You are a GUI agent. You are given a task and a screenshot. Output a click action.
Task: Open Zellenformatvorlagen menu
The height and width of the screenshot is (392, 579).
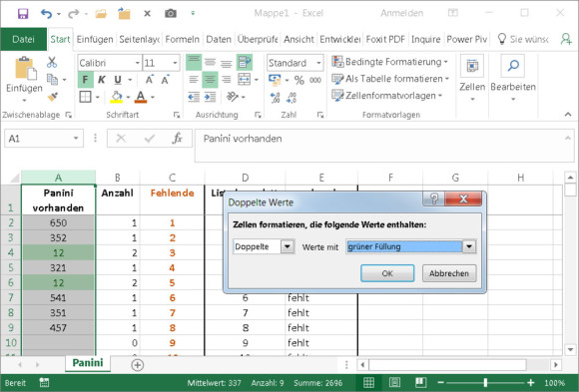pos(387,96)
